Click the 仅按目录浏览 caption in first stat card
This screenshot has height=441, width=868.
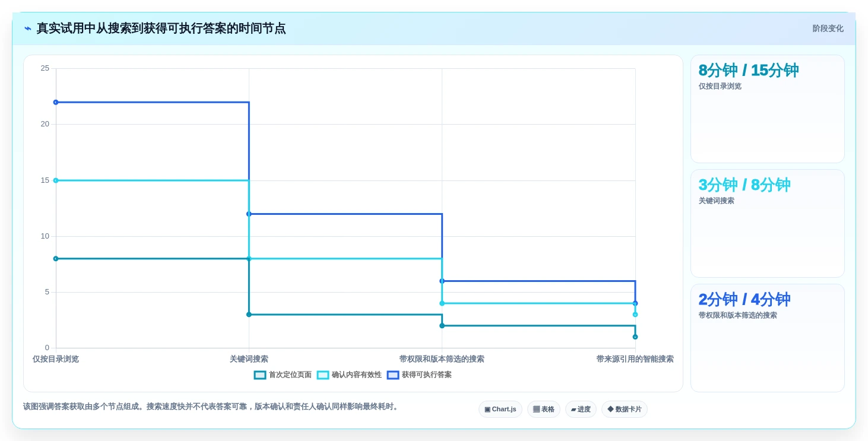720,86
